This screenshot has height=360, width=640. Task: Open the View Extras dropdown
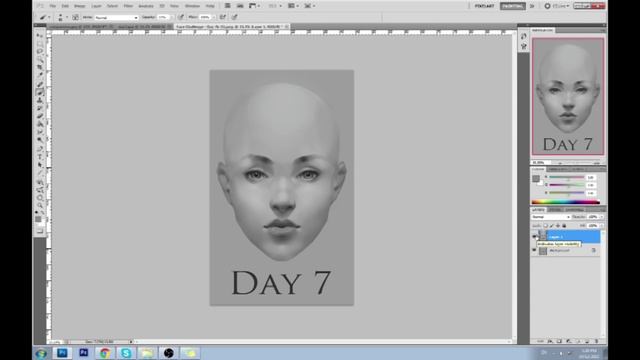[x=254, y=6]
